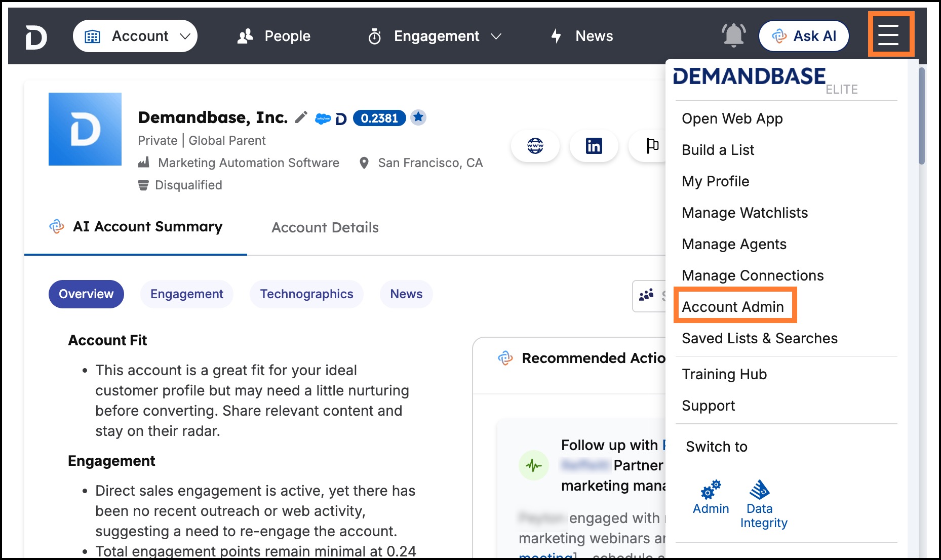Select Manage Watchlists in the menu

pyautogui.click(x=745, y=213)
